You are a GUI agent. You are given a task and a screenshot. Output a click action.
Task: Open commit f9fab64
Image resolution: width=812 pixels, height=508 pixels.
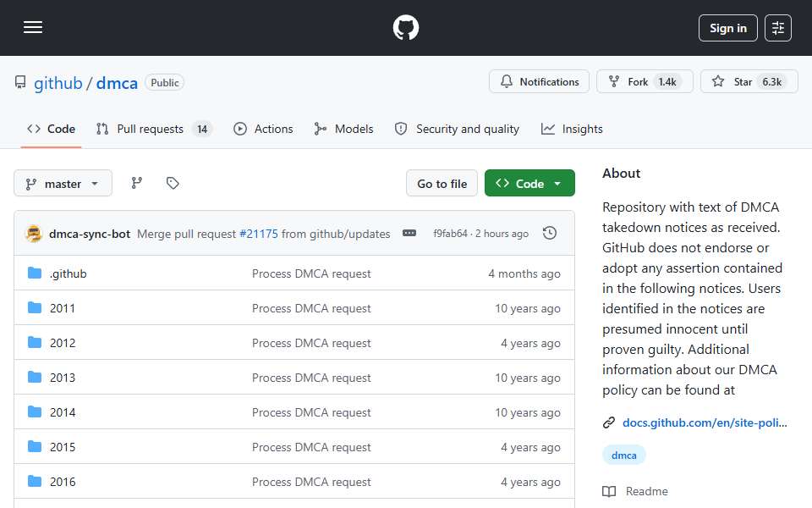click(x=450, y=234)
